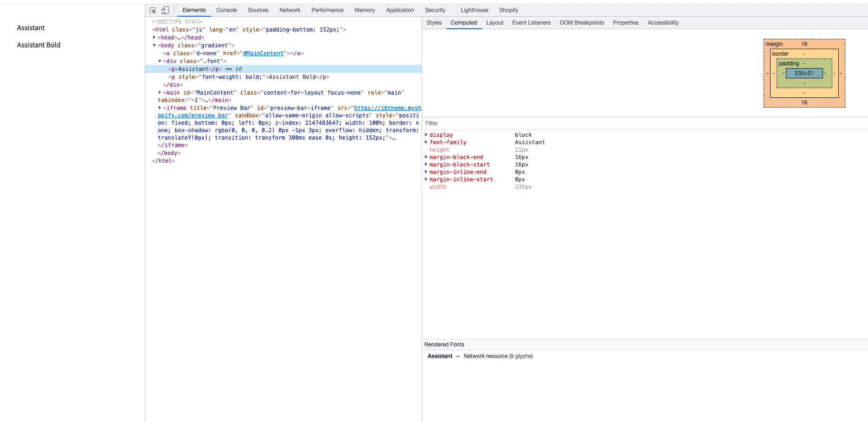
Task: Switch to the Styles sidebar tab
Action: (x=434, y=23)
